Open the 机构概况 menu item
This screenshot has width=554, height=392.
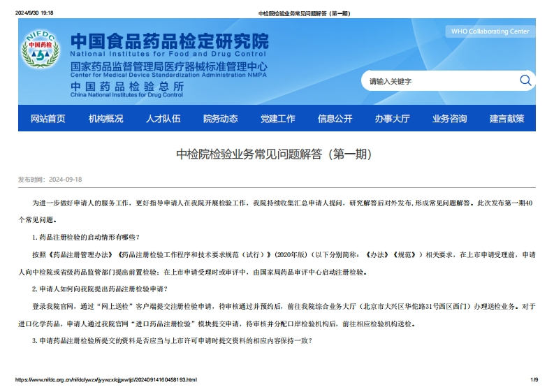(105, 118)
